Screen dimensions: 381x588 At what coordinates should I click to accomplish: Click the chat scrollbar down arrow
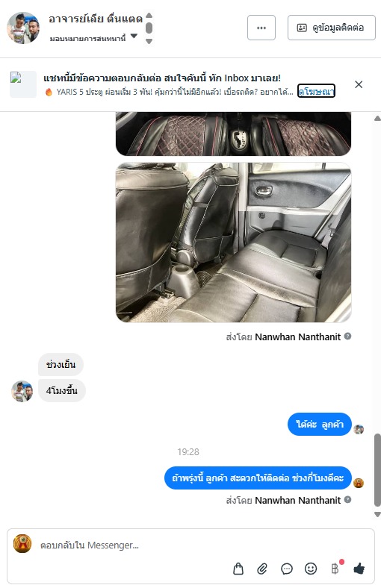pyautogui.click(x=377, y=515)
